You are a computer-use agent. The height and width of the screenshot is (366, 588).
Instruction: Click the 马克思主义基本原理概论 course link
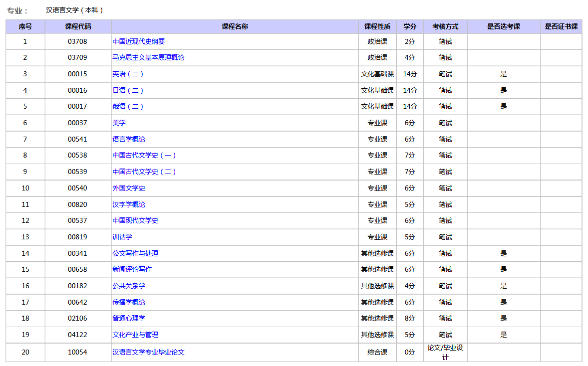click(x=148, y=57)
